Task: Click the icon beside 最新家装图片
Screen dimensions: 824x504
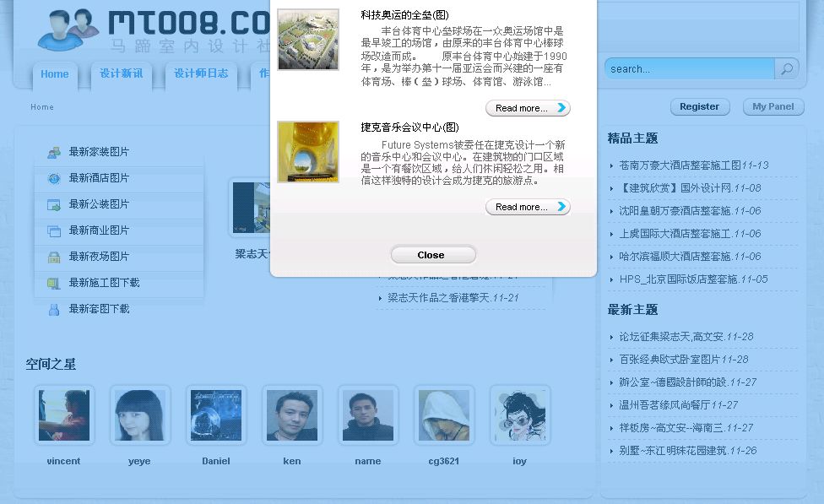Action: tap(54, 153)
